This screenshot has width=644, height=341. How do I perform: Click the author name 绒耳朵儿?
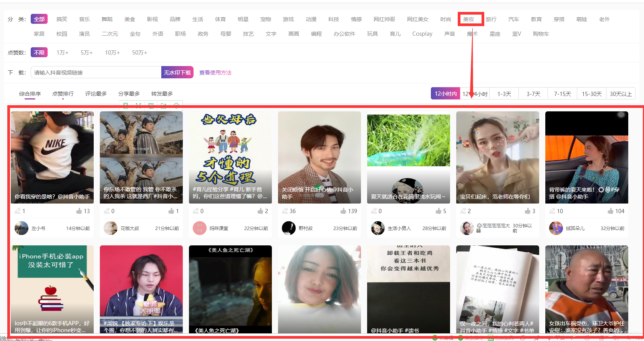point(575,228)
